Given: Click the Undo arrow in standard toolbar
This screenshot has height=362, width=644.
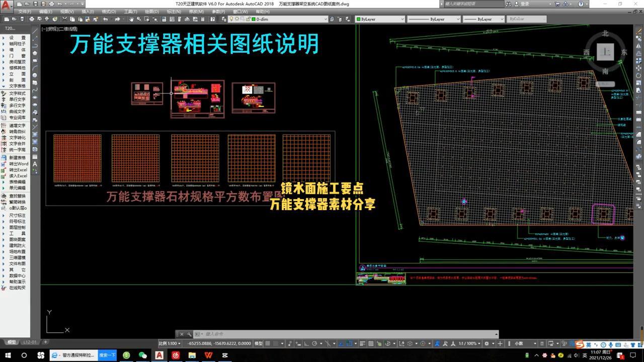Looking at the screenshot, I should coord(105,19).
